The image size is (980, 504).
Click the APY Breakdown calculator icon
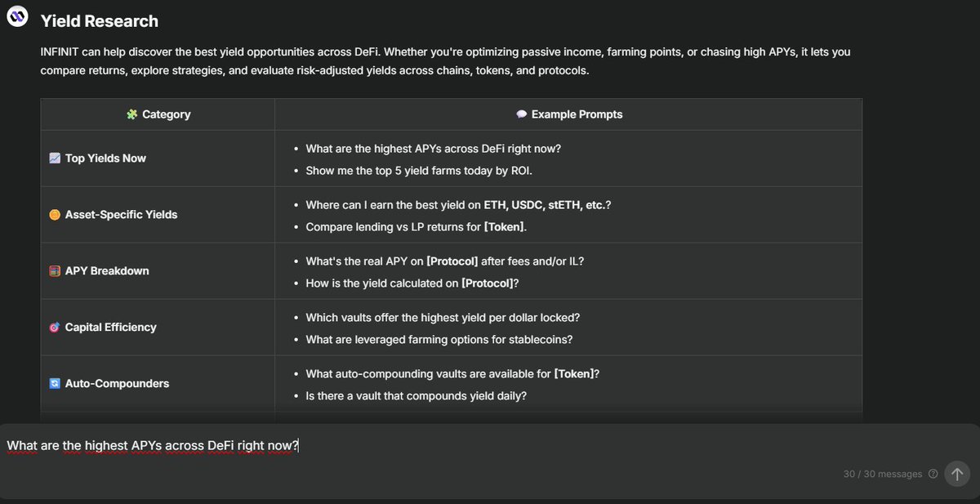55,271
